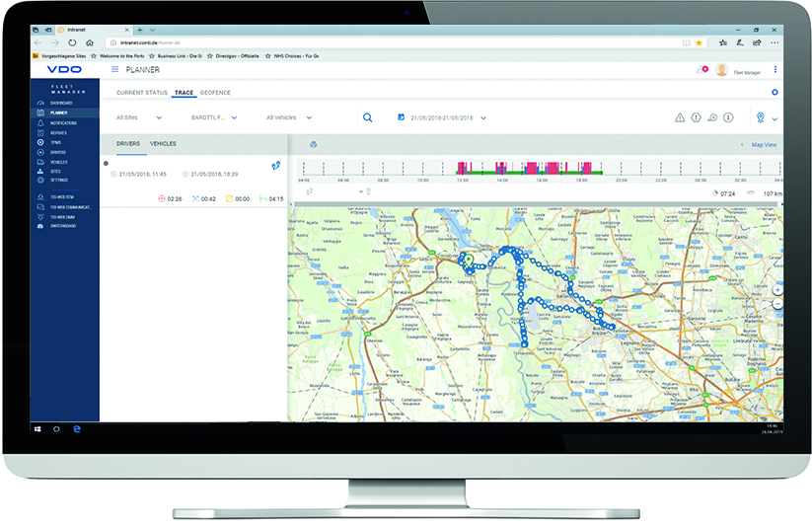Click the green start marker on the route
The height and width of the screenshot is (527, 812).
click(468, 260)
